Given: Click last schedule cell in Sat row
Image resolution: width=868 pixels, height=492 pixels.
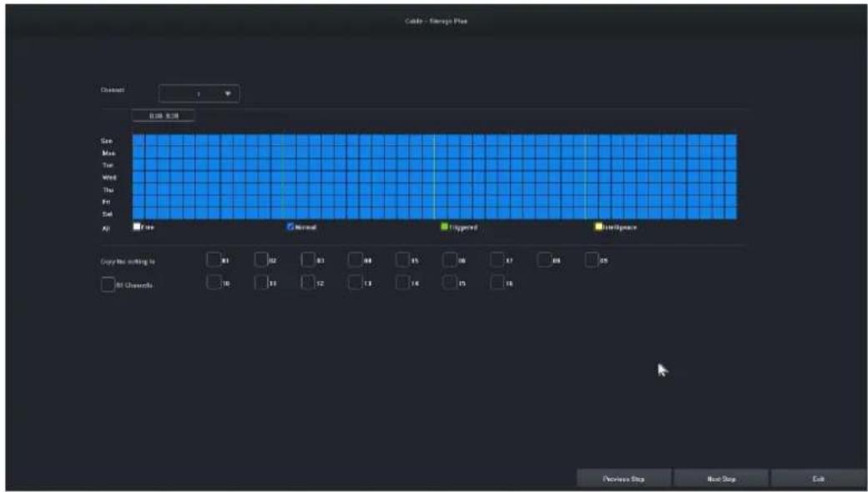Looking at the screenshot, I should 731,213.
